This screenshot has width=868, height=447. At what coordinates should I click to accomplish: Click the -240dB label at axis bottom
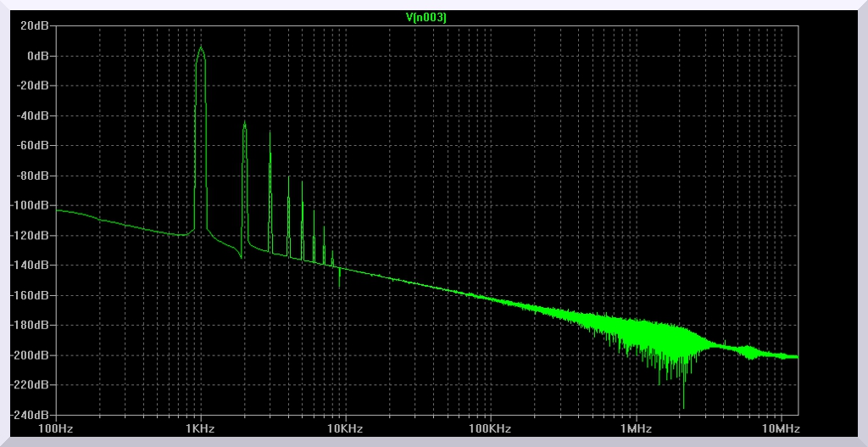[31, 415]
